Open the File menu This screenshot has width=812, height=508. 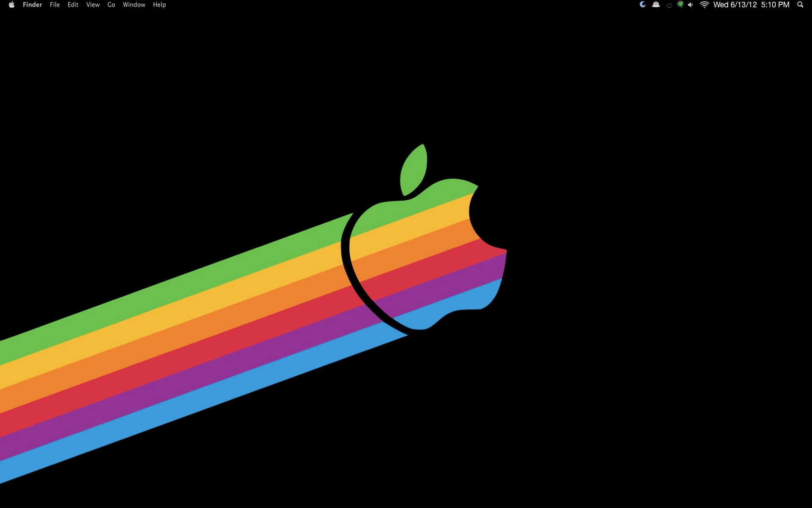(55, 5)
